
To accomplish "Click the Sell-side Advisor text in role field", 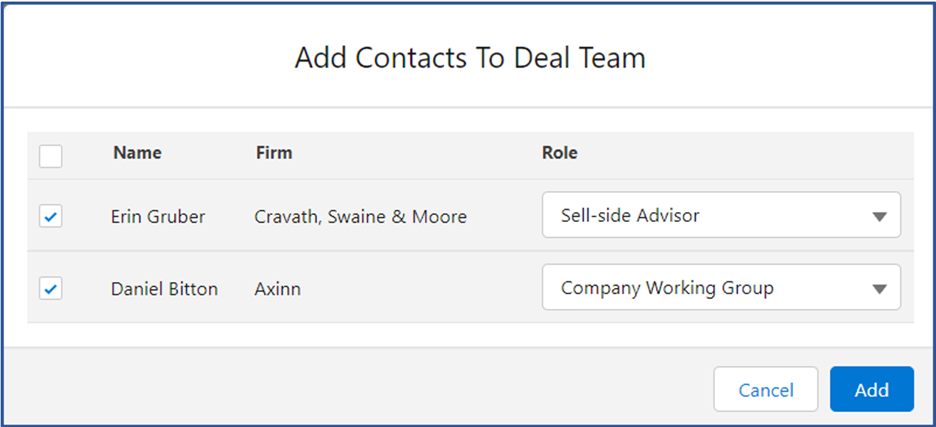I will click(630, 215).
